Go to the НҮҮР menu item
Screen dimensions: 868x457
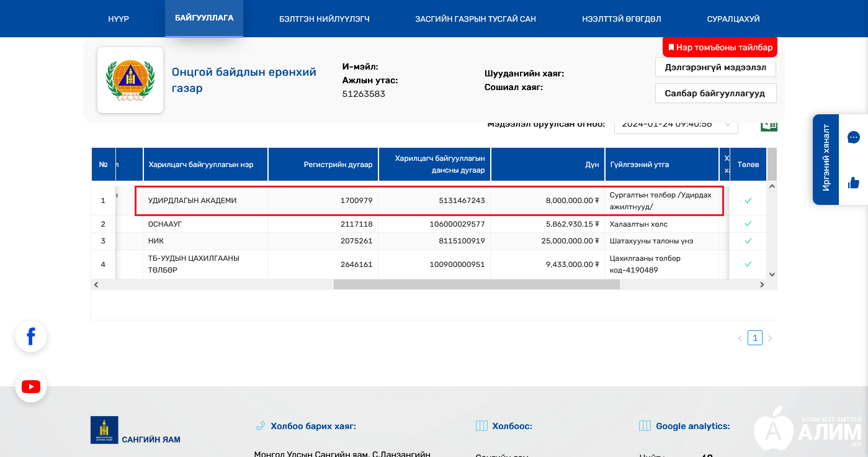coord(119,19)
